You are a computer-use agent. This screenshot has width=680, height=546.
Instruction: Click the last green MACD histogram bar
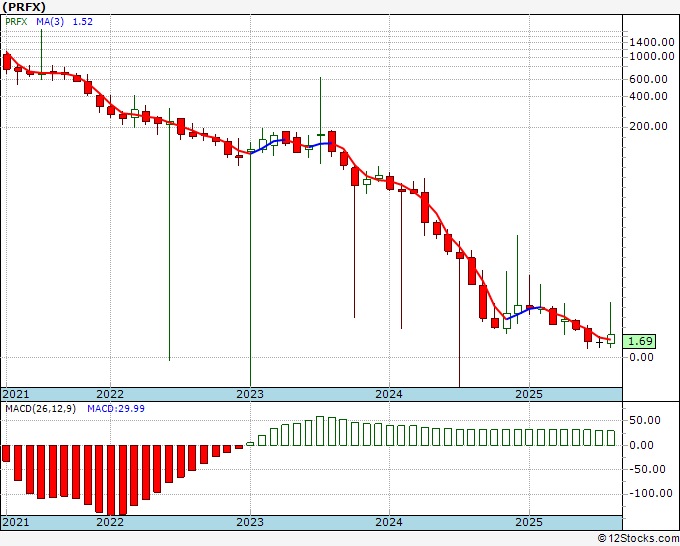pos(611,438)
